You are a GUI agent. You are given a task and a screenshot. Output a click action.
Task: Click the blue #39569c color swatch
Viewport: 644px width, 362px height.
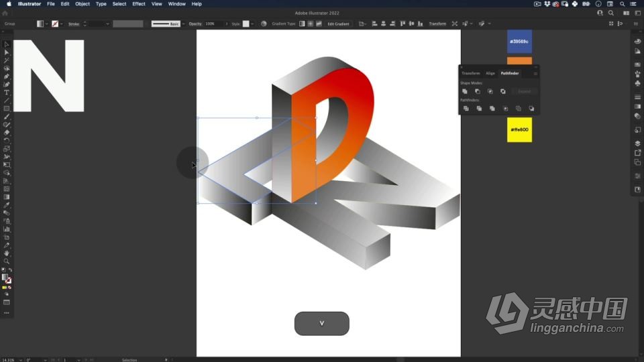point(519,42)
